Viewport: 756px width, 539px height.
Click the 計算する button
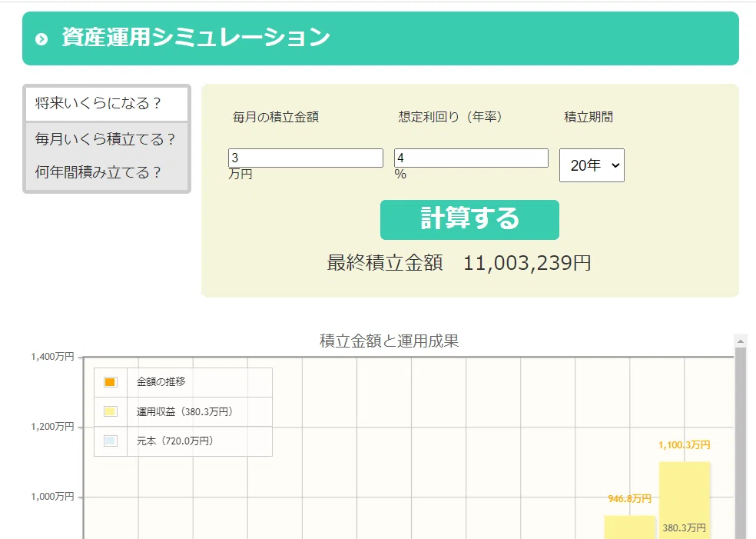(469, 220)
